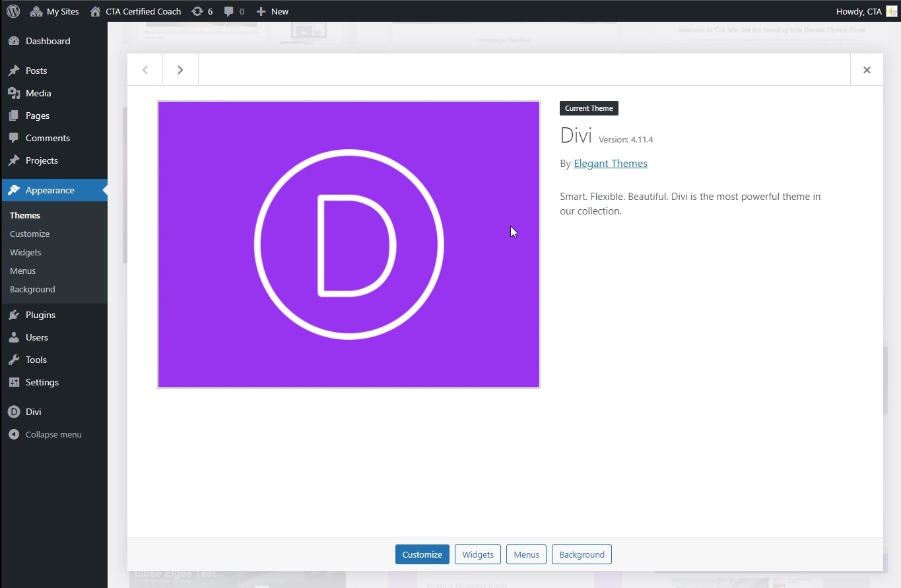Click the Widgets button in footer
Screen dimensions: 901x588
click(478, 554)
